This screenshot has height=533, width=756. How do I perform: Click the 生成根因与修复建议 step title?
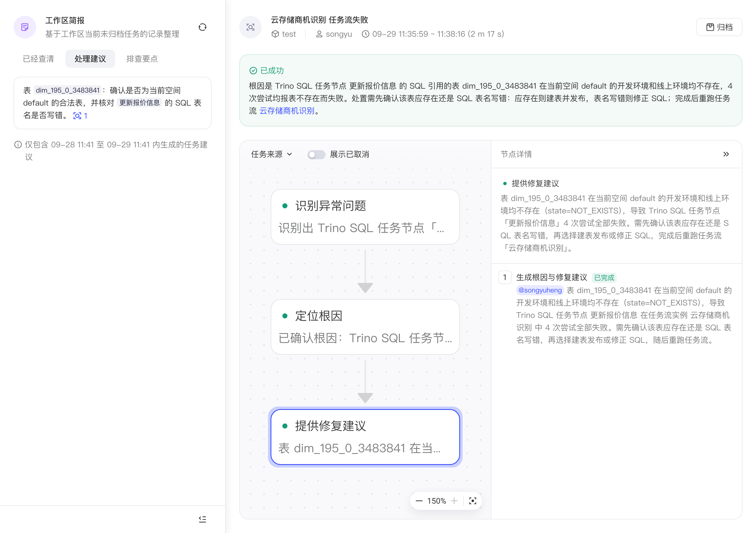[x=551, y=277]
